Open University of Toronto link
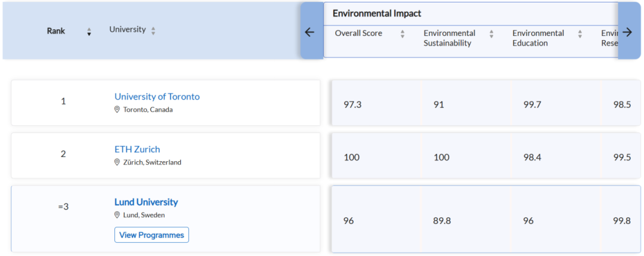This screenshot has width=644, height=256. pyautogui.click(x=157, y=97)
